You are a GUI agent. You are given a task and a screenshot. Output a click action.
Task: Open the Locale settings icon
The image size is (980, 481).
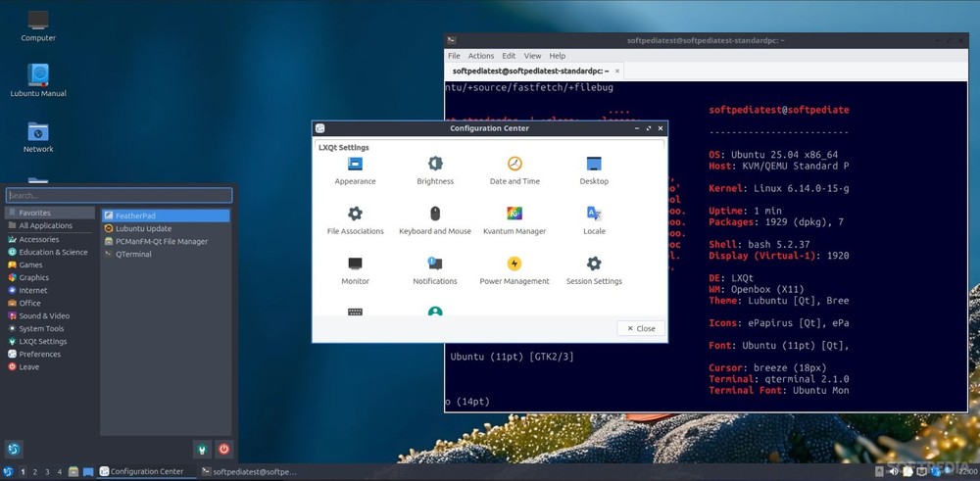click(594, 220)
